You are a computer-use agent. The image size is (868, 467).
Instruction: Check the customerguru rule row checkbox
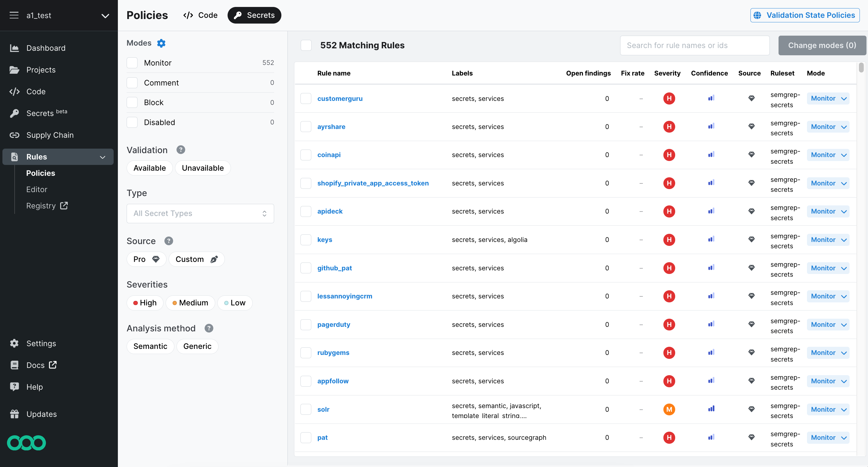coord(306,98)
